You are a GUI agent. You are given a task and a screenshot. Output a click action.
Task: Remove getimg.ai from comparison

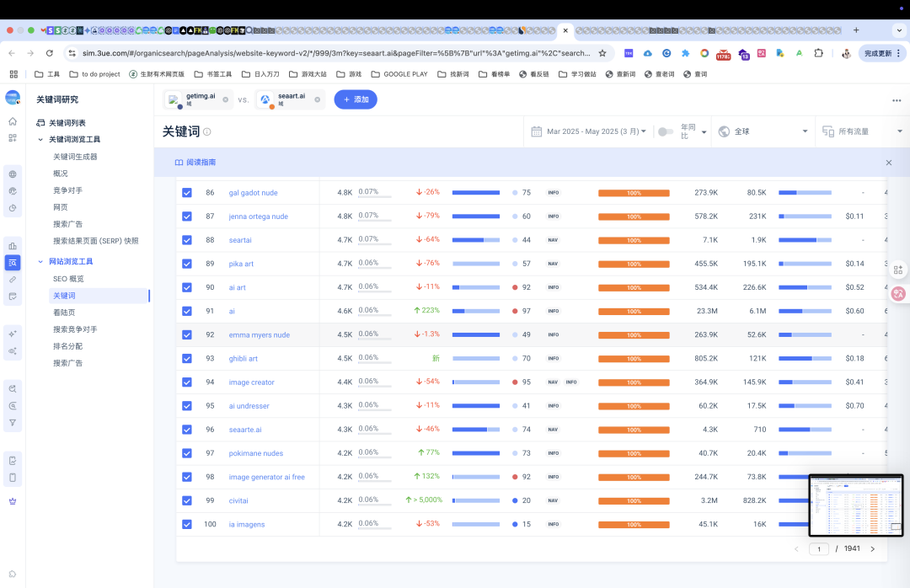(x=225, y=100)
